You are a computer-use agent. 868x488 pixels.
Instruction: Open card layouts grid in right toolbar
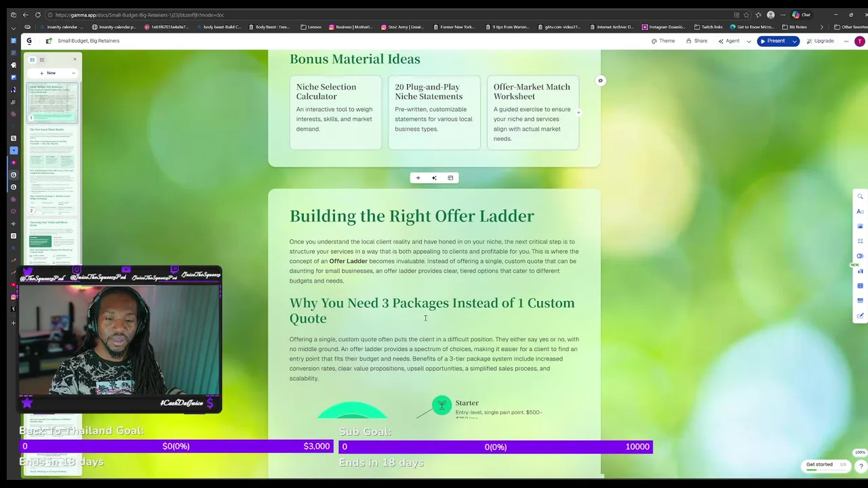(x=861, y=241)
